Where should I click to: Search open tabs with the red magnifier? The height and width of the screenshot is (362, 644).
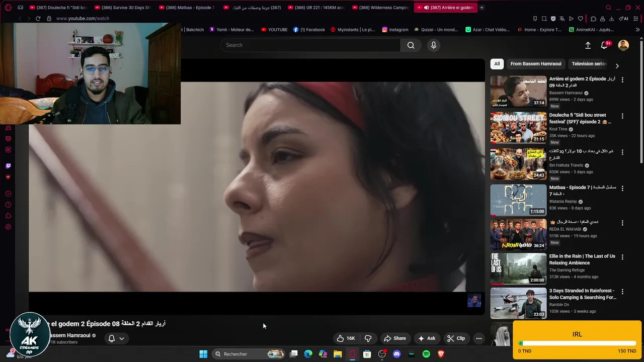coord(608,8)
